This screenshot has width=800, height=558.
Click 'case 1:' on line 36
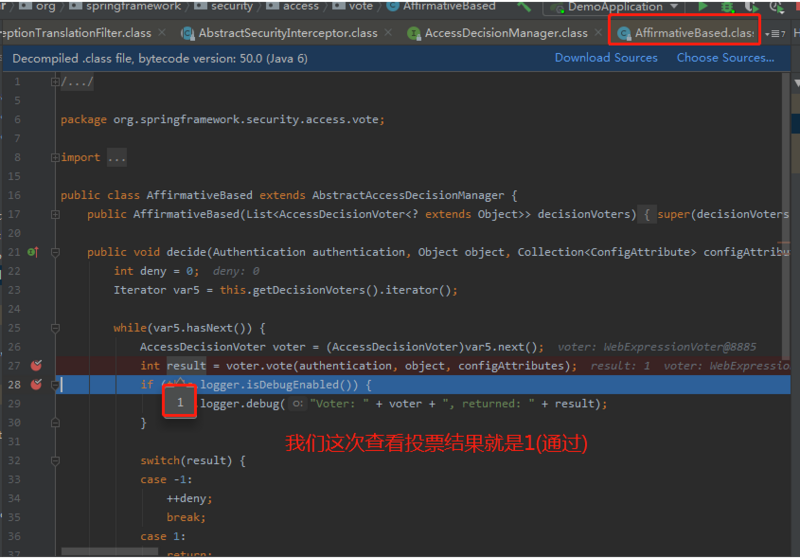[x=163, y=537]
